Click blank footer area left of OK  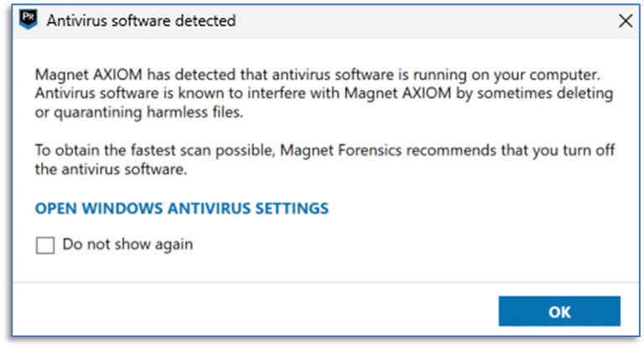point(255,310)
